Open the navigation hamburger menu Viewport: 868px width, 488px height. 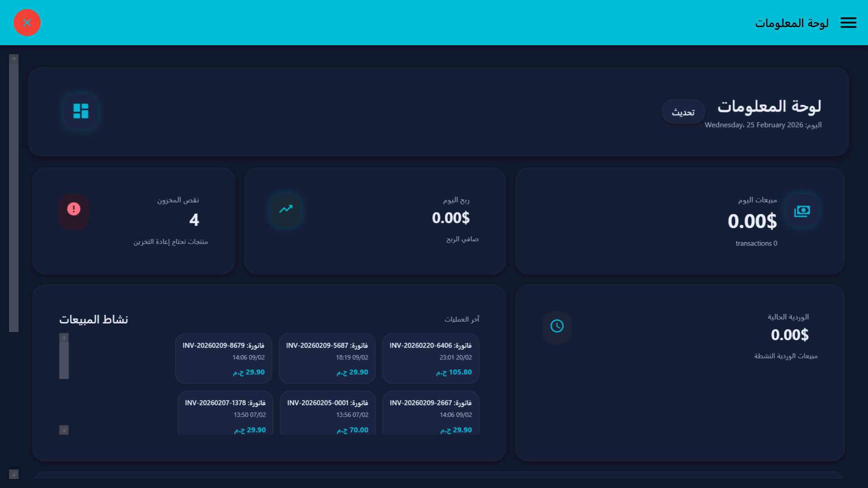(x=849, y=23)
